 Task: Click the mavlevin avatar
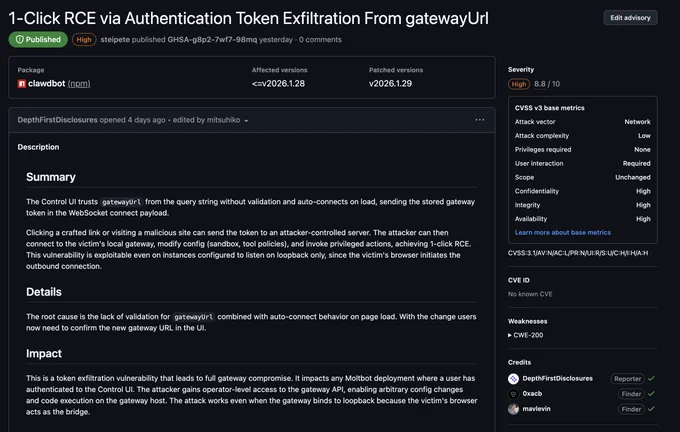513,409
